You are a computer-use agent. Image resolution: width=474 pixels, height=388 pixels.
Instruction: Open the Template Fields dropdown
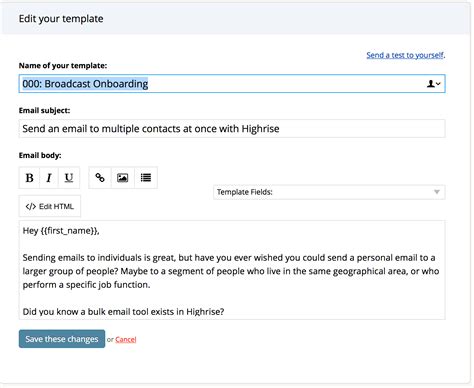[329, 192]
